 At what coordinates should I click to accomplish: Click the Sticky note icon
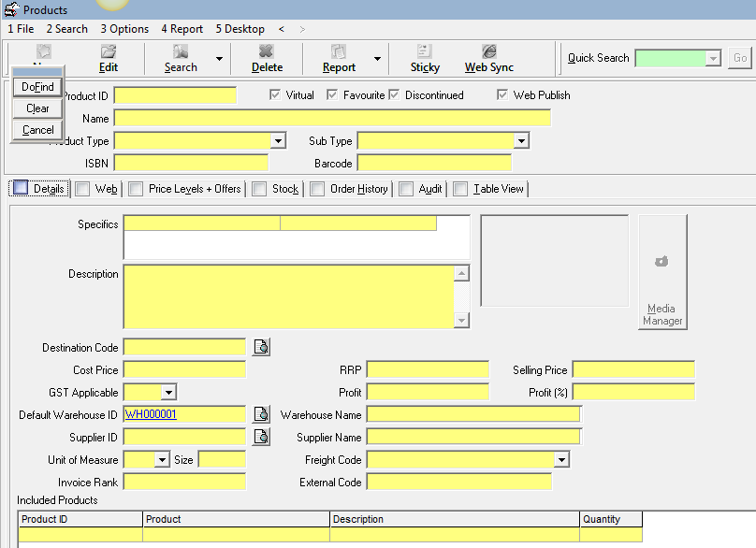424,51
